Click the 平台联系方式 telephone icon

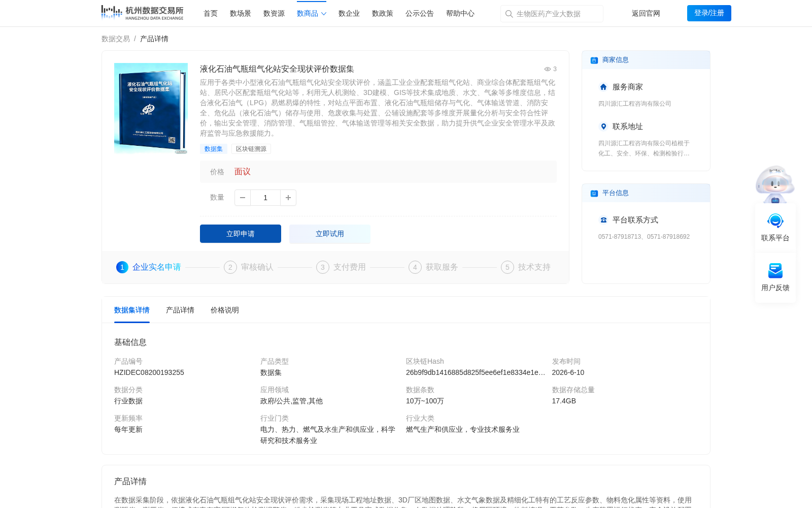(603, 220)
